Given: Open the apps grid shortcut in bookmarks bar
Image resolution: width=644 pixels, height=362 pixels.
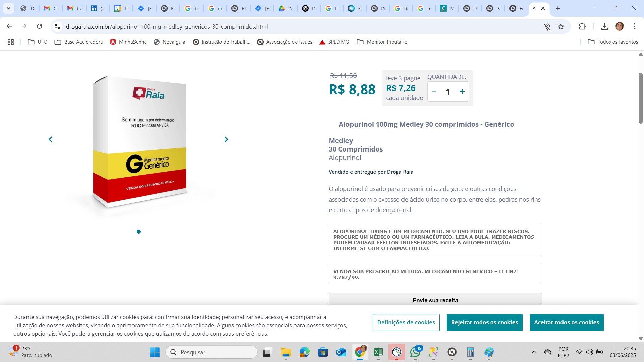Looking at the screenshot, I should [11, 42].
